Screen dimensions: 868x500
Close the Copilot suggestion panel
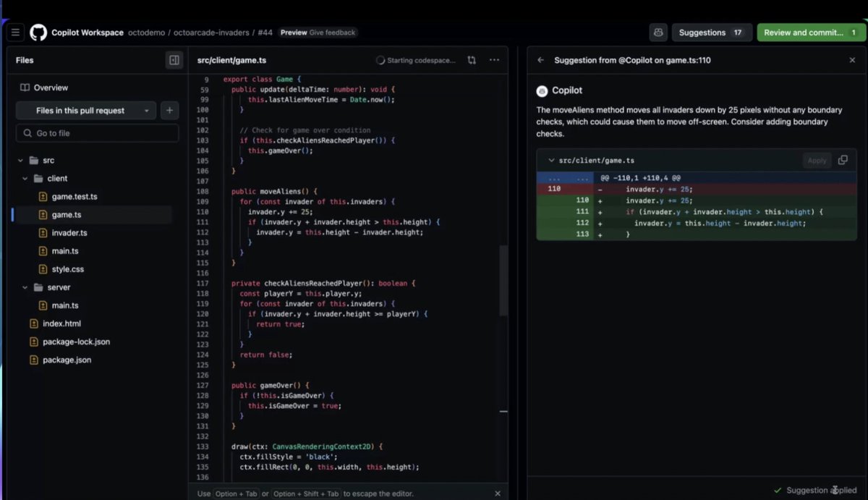[x=852, y=60]
